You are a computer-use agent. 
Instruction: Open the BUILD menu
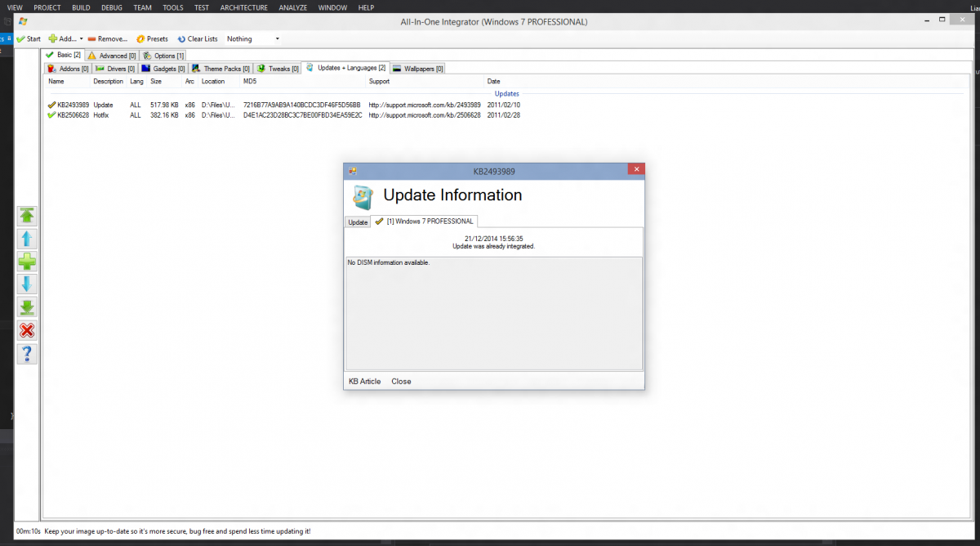pyautogui.click(x=81, y=7)
